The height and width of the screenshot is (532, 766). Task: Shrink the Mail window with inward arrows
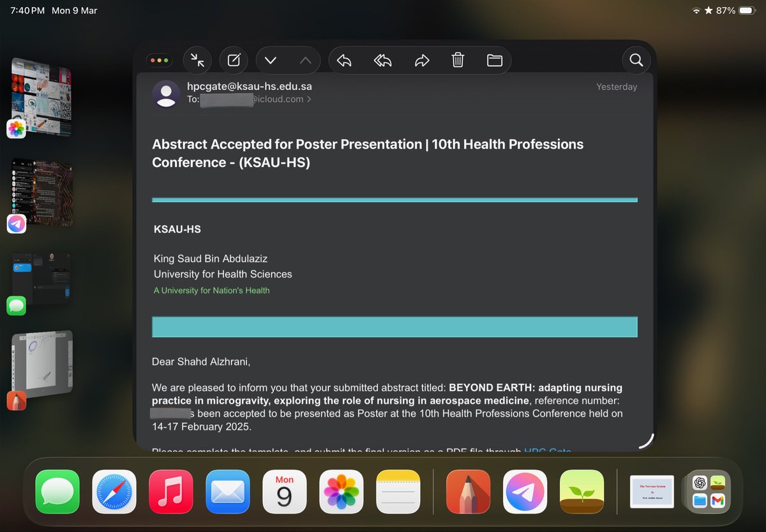pos(198,61)
